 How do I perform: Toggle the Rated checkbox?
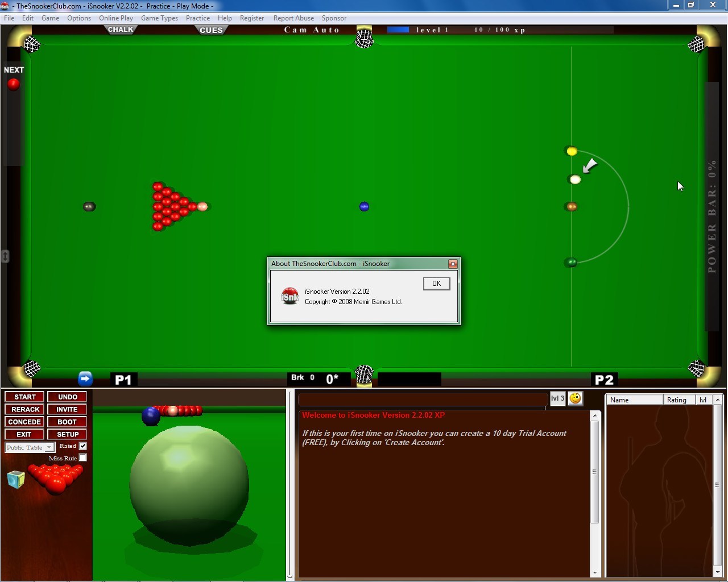click(83, 446)
